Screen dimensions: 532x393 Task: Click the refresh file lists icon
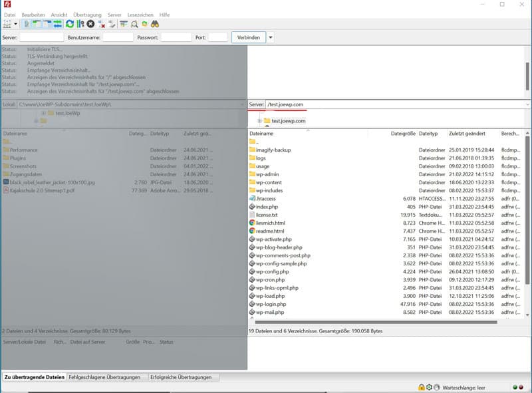tap(70, 24)
